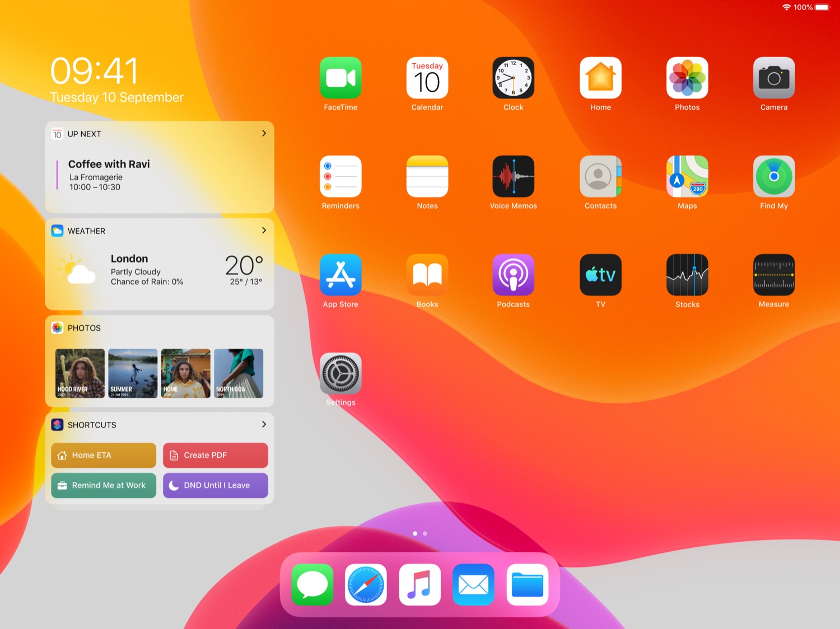Tap the Wi-Fi status icon
840x629 pixels.
click(786, 7)
